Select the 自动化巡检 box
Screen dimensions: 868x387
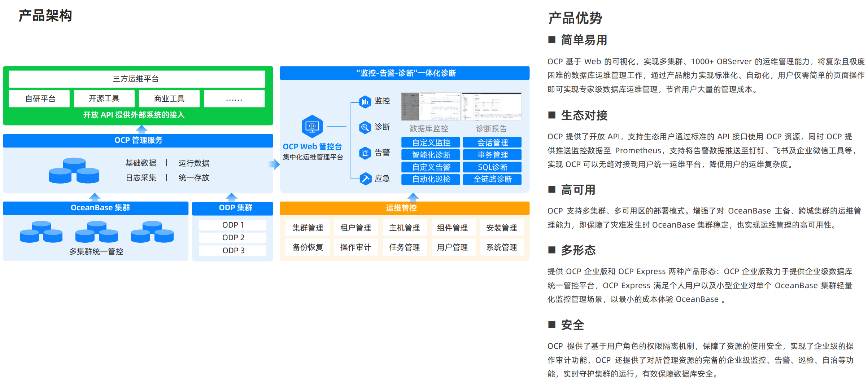(x=431, y=179)
